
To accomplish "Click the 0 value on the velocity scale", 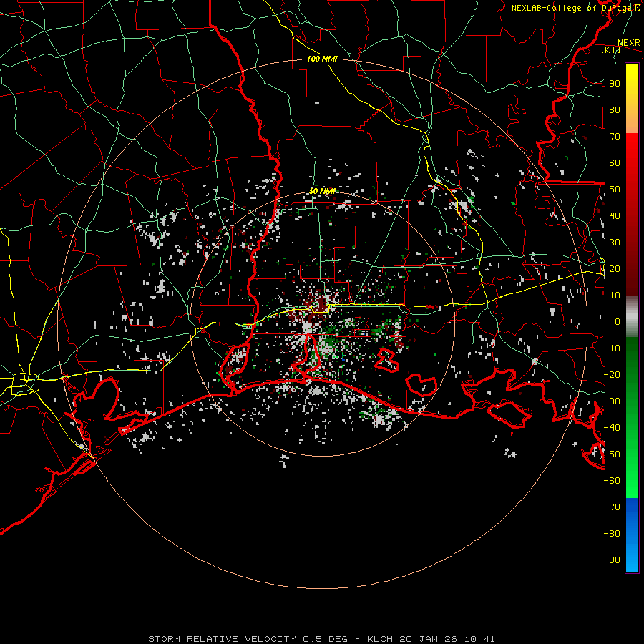I will click(x=618, y=321).
